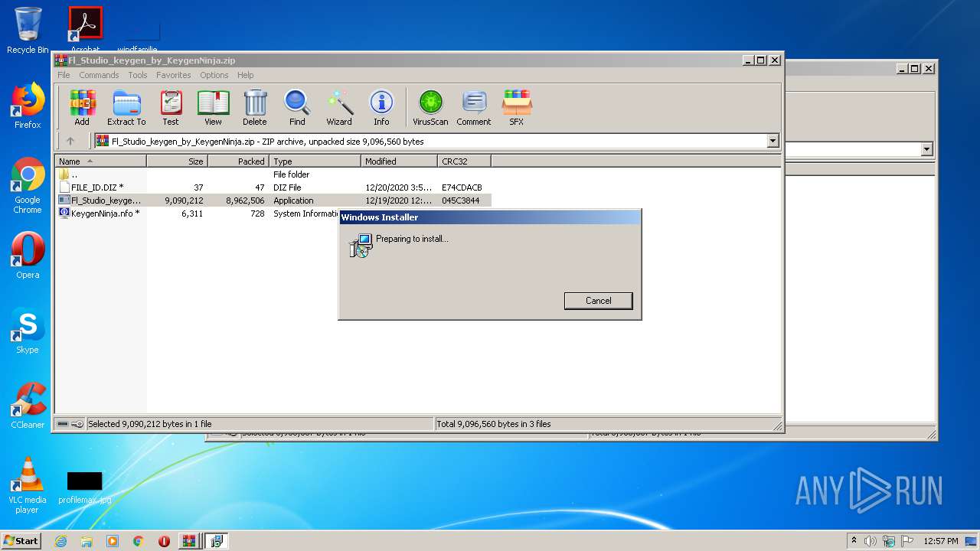This screenshot has height=551, width=980.
Task: Open Windows Explorer folder taskbar icon
Action: [x=87, y=541]
